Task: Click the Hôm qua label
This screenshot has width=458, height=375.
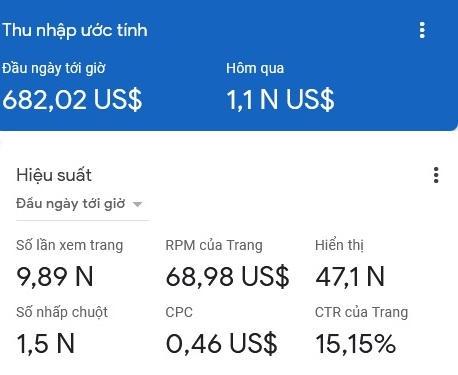Action: pos(255,68)
